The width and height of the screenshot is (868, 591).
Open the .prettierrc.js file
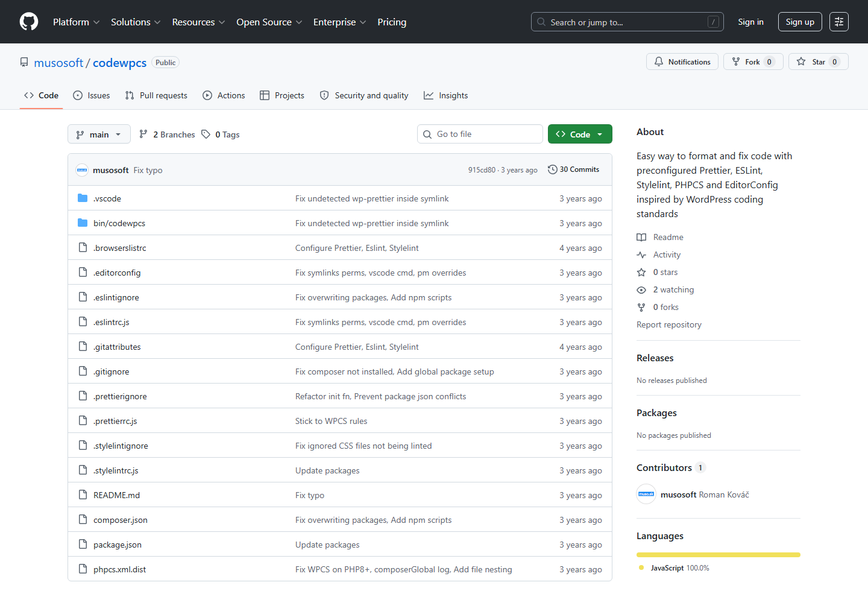(115, 421)
